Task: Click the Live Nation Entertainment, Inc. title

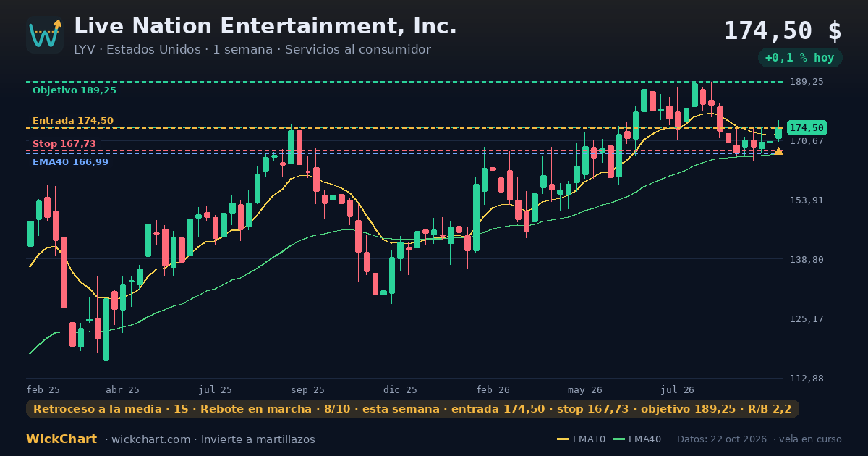Action: (x=265, y=26)
